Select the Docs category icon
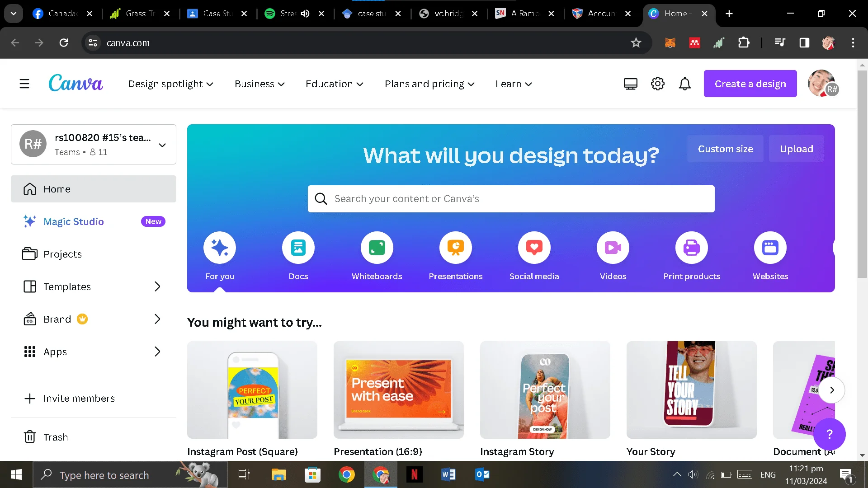The width and height of the screenshot is (868, 488). 298,248
